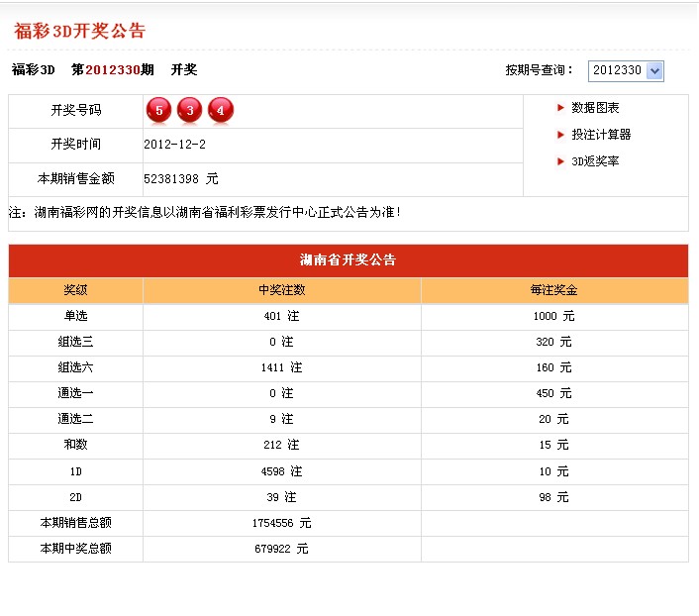Click the red arrow beside 3D返奖率
This screenshot has width=699, height=616.
pyautogui.click(x=560, y=161)
